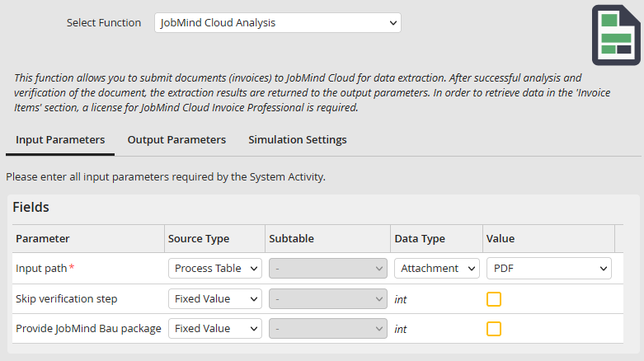Open Subtable dropdown for Skip verification step
The height and width of the screenshot is (361, 644).
[327, 298]
